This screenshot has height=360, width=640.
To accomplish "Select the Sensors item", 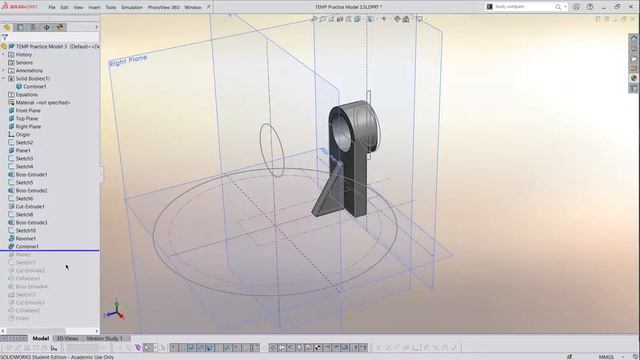I will click(x=24, y=62).
